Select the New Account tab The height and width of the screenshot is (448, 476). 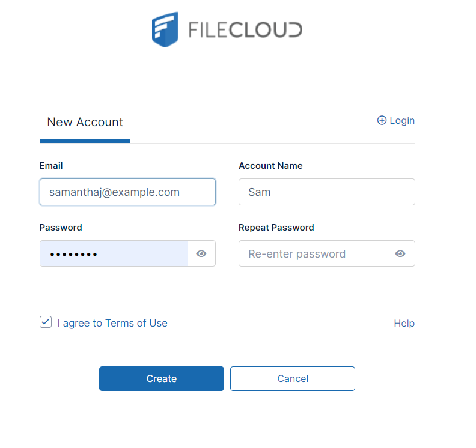85,123
